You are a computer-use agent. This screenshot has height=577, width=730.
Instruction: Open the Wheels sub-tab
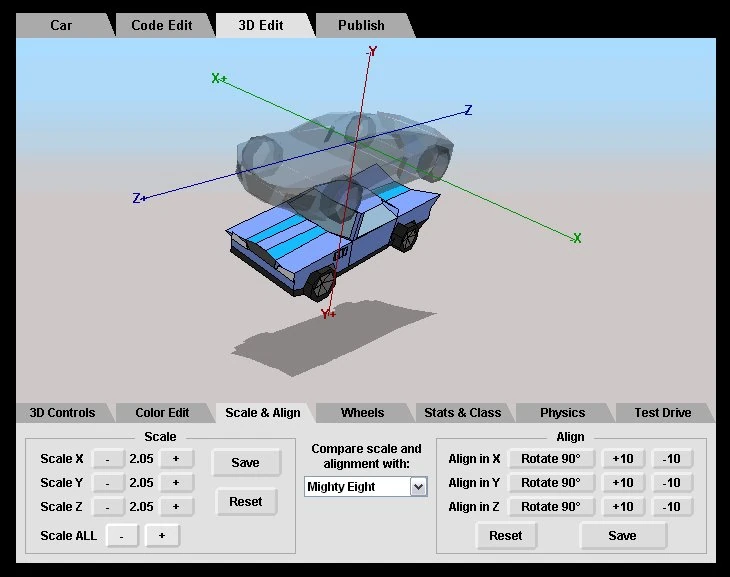coord(362,413)
